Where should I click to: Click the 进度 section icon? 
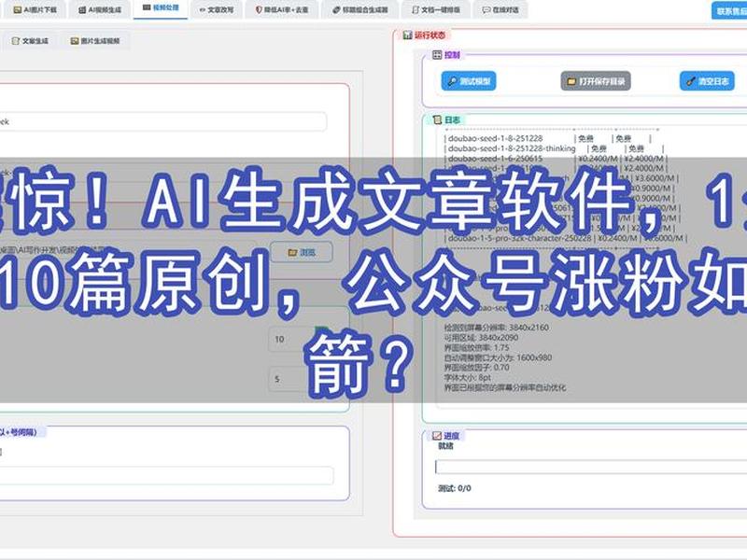point(436,436)
